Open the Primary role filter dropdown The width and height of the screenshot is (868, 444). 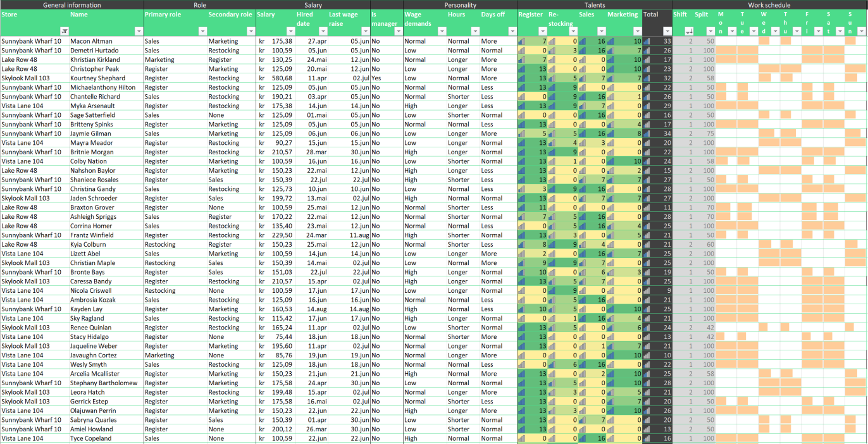pyautogui.click(x=202, y=31)
